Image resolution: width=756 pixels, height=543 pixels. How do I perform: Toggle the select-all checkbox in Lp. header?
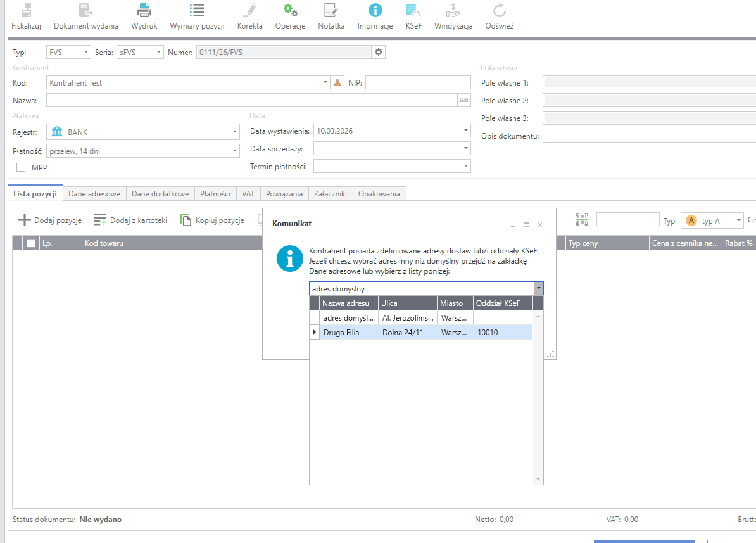click(x=31, y=243)
